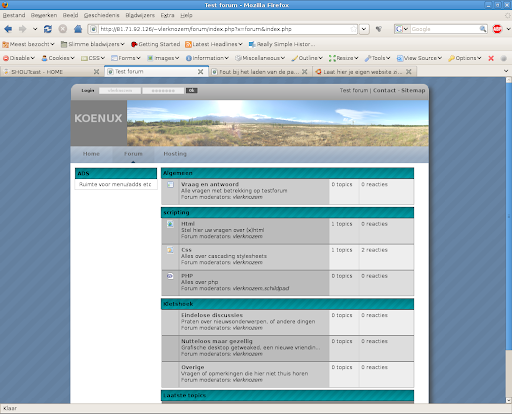
Task: Open Web Developer View Source menu
Action: click(419, 58)
